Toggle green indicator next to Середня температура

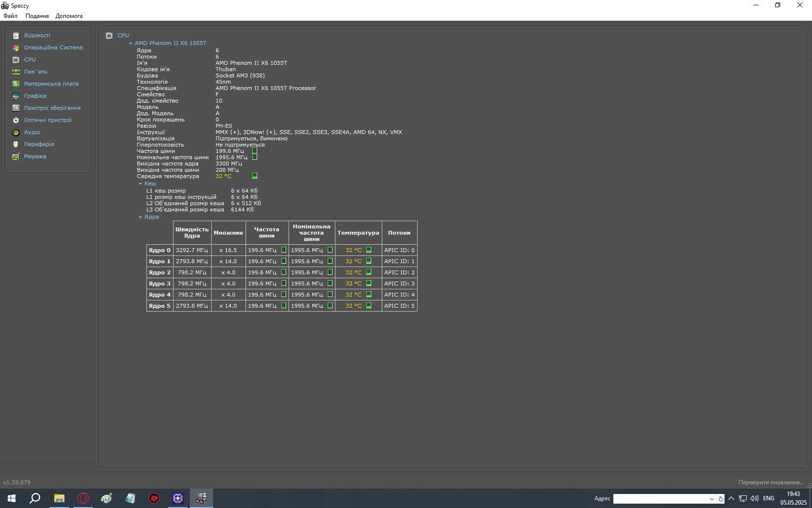(255, 176)
